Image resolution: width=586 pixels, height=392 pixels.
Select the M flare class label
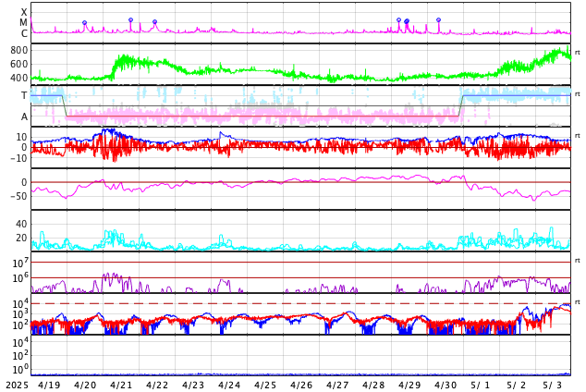click(x=24, y=23)
